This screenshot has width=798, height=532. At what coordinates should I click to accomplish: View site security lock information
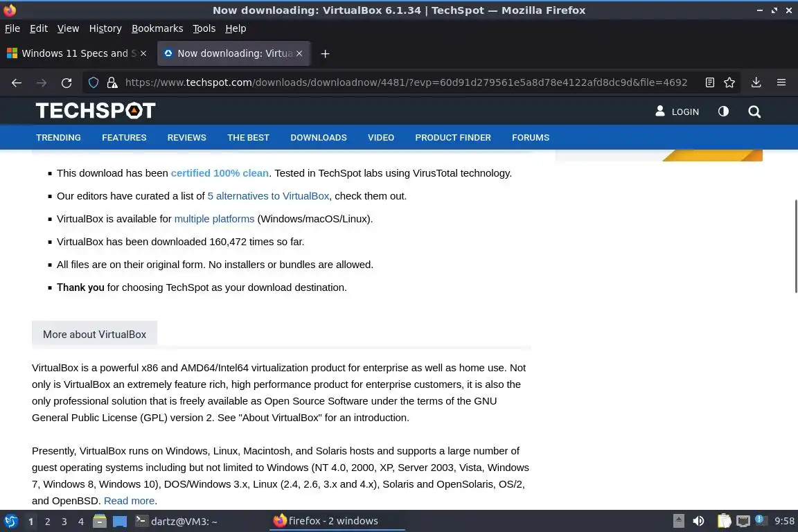[112, 82]
